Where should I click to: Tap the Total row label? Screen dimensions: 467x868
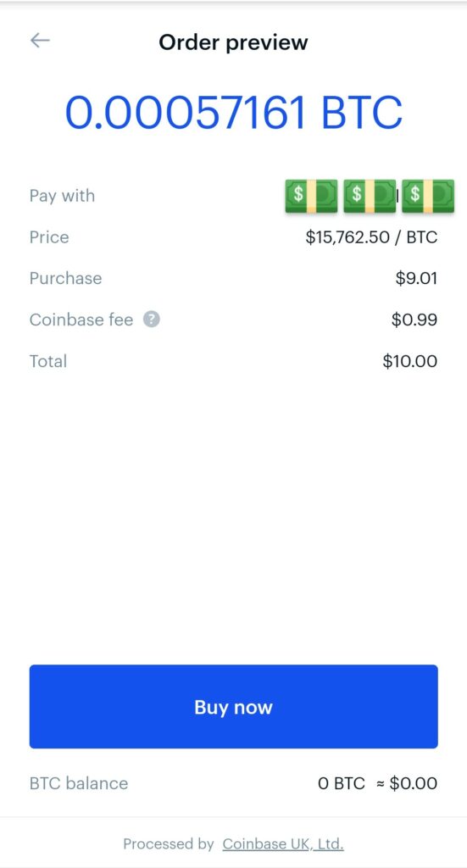(48, 361)
